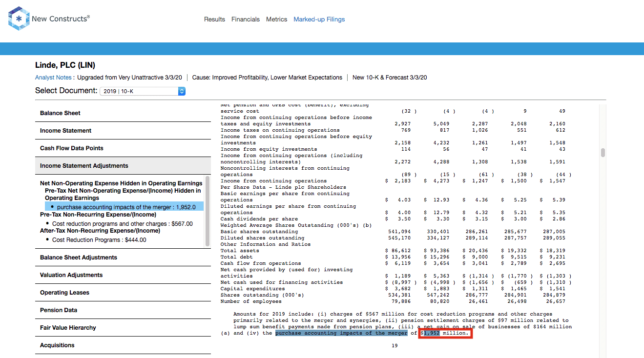Viewport: 644px width, 358px height.
Task: Expand the Income Statement section
Action: pyautogui.click(x=123, y=131)
